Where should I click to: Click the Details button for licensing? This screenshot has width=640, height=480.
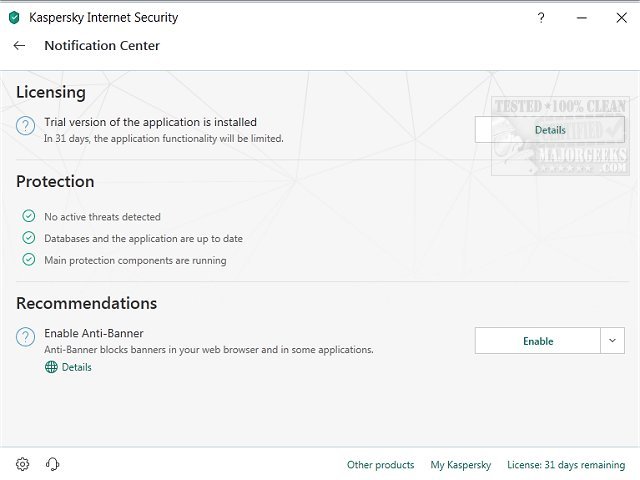point(549,130)
